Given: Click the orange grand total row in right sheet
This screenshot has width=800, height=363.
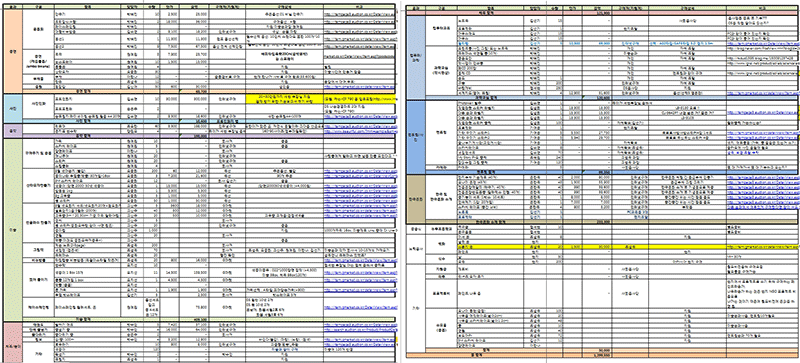Looking at the screenshot, I should tap(602, 354).
